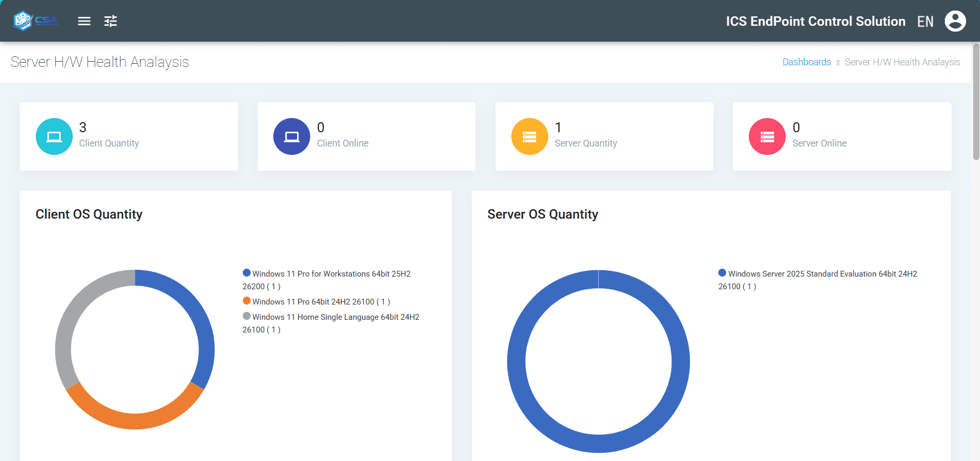
Task: Toggle Windows 11 Home Single Language legend entry
Action: pyautogui.click(x=331, y=323)
